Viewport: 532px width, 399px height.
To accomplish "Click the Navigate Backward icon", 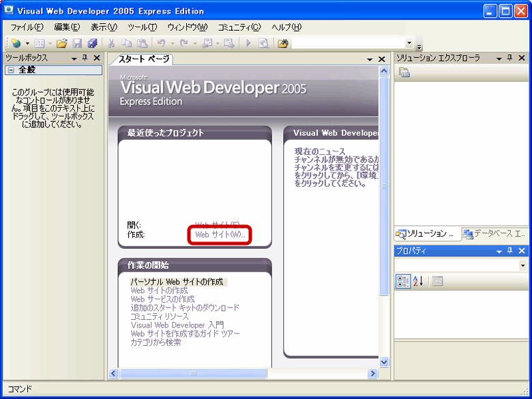I will click(x=207, y=44).
